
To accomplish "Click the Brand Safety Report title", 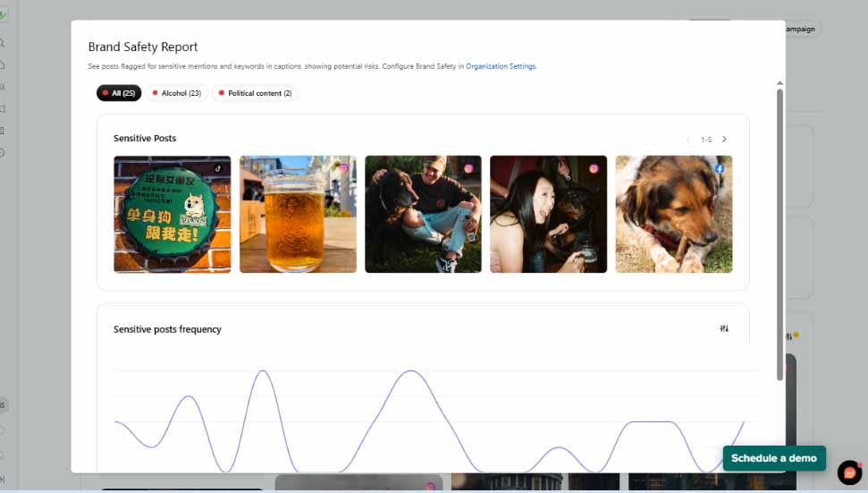I will tap(143, 47).
